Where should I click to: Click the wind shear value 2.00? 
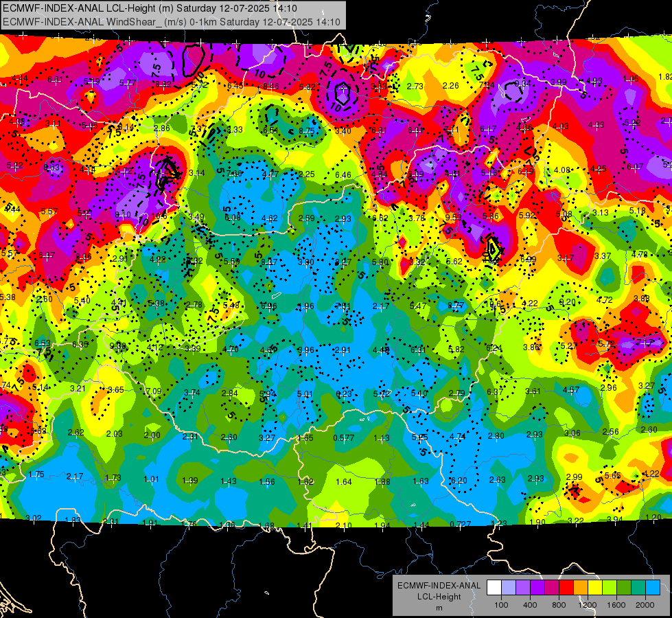[152, 435]
